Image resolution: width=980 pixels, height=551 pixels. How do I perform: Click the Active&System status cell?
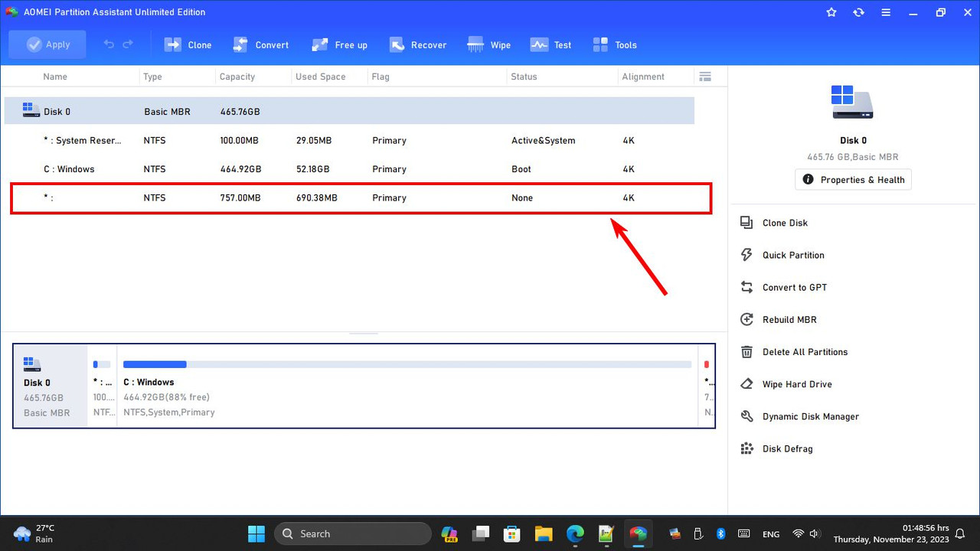click(x=543, y=140)
